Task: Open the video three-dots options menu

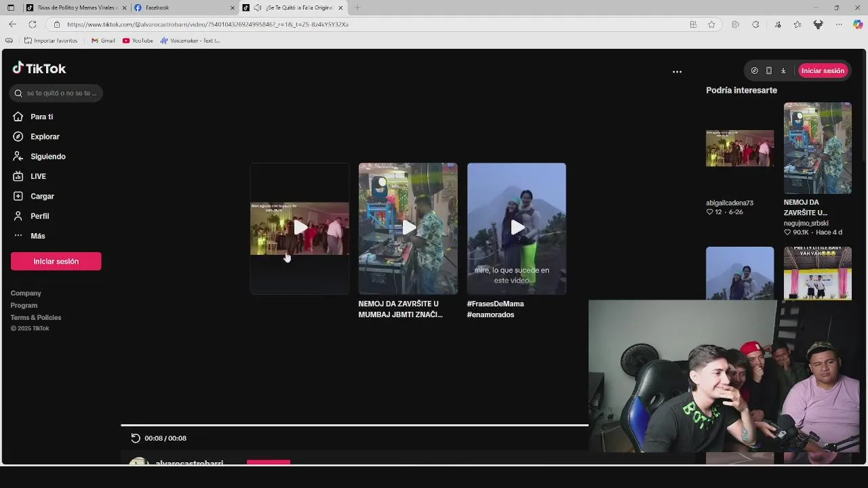Action: pyautogui.click(x=677, y=71)
